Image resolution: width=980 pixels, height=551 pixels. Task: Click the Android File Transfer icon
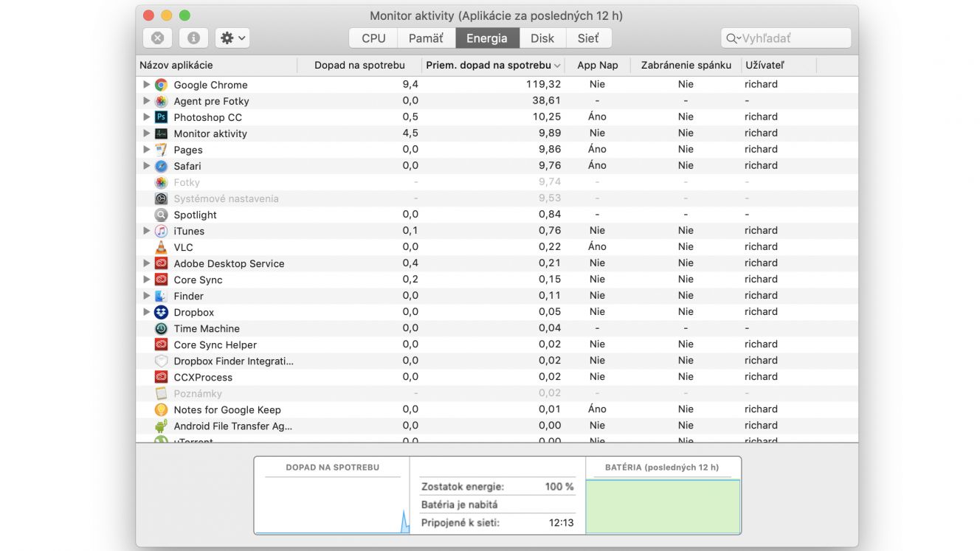(161, 426)
